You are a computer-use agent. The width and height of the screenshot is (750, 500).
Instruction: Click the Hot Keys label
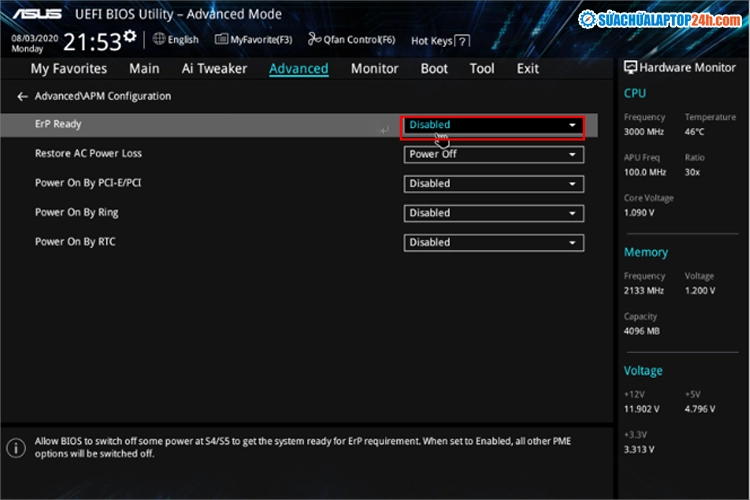(431, 41)
